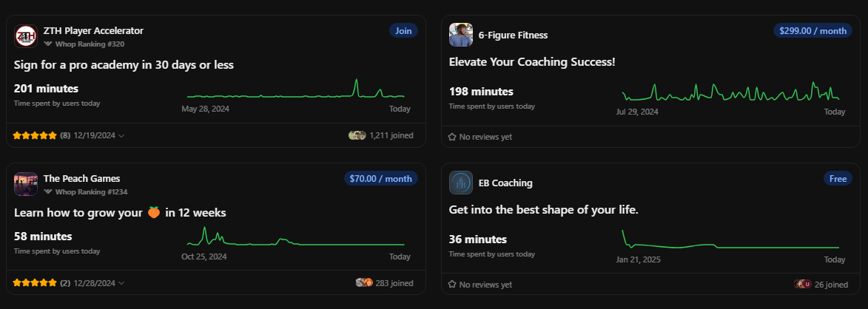Click the Whop icon beside Ranking #1234
Viewport: 868px width, 309px height.
(48, 191)
